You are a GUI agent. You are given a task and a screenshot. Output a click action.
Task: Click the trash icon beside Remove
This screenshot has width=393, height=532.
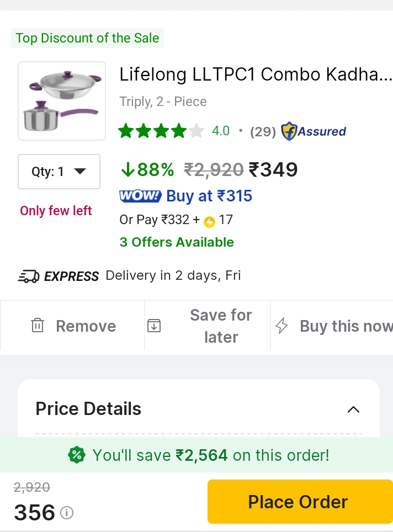[x=37, y=326]
